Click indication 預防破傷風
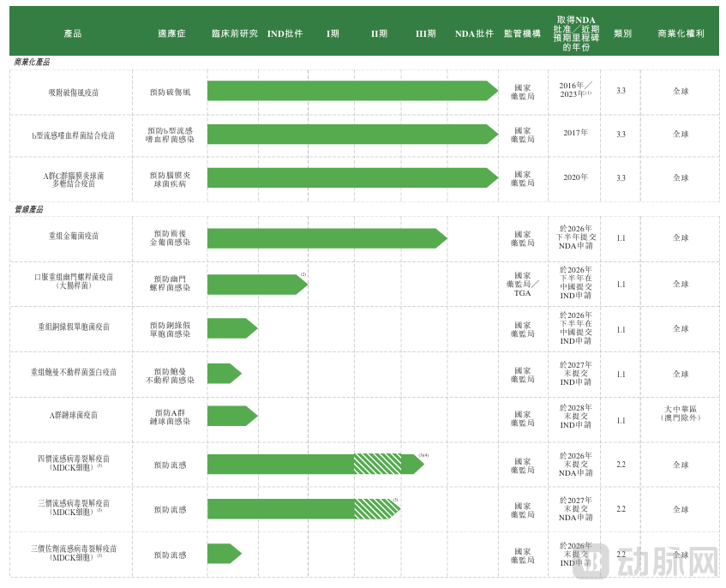This screenshot has width=726, height=588. pyautogui.click(x=170, y=92)
